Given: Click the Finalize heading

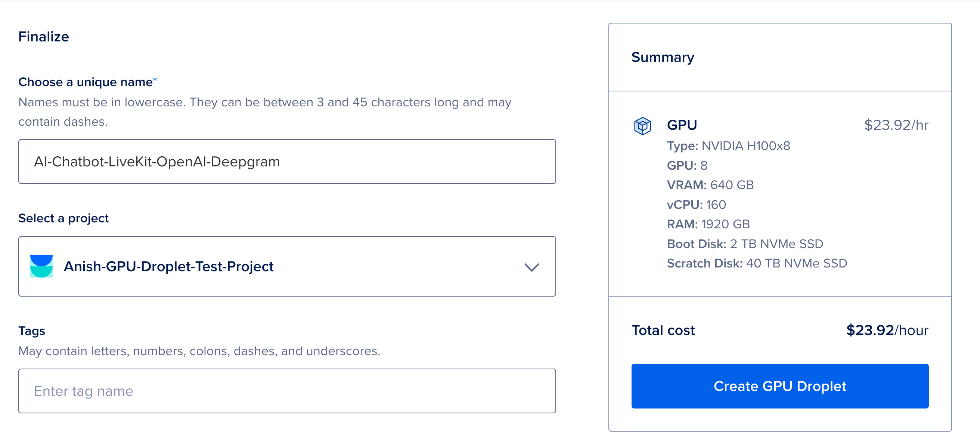Looking at the screenshot, I should 44,37.
